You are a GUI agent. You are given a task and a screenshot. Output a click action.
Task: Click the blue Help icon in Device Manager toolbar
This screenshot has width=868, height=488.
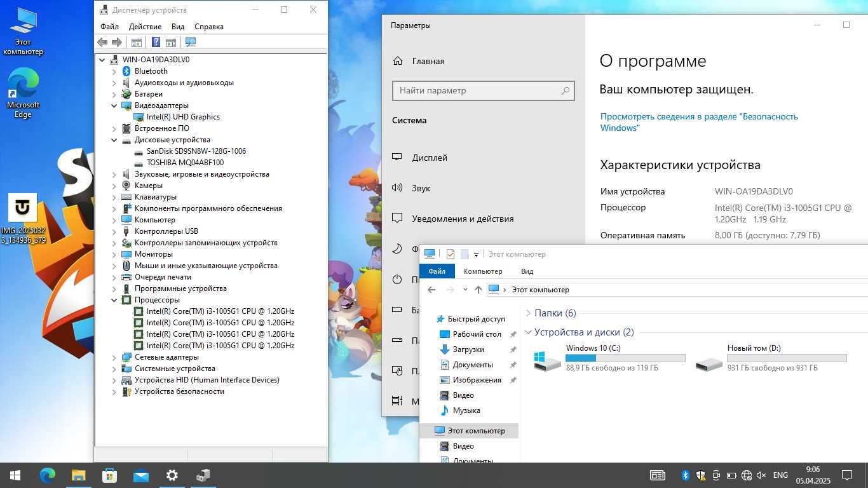point(156,43)
